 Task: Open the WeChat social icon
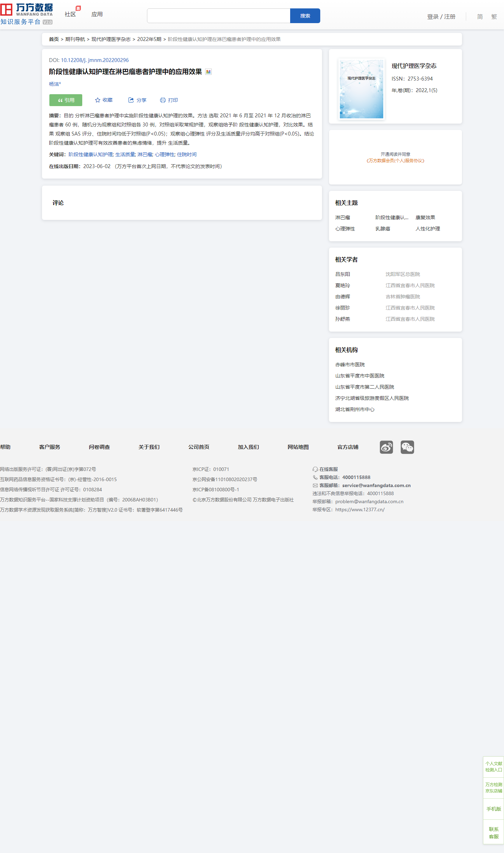(x=407, y=447)
